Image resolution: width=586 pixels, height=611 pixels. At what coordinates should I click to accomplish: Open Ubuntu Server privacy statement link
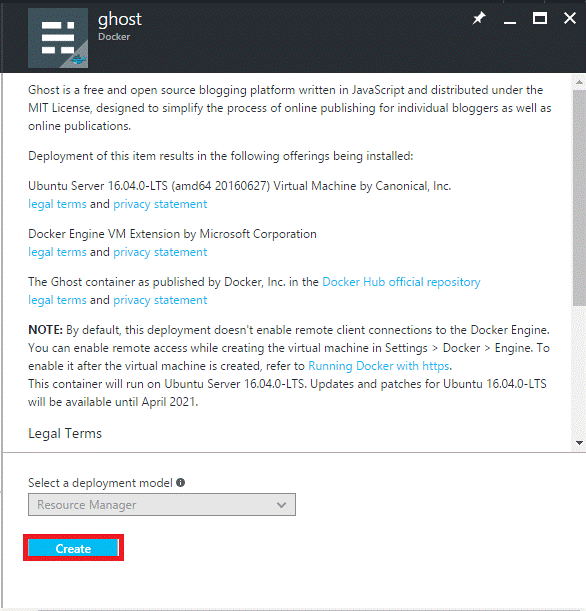[160, 204]
